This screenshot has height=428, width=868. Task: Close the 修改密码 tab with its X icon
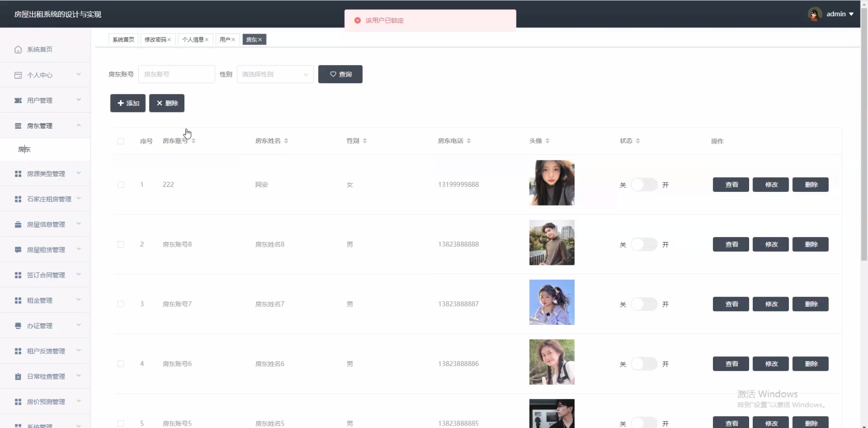[170, 40]
